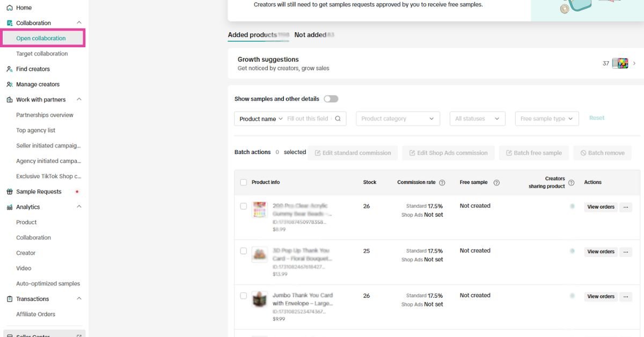Open more options for the Jumbo Thank You Card row
The height and width of the screenshot is (337, 644).
tap(626, 296)
